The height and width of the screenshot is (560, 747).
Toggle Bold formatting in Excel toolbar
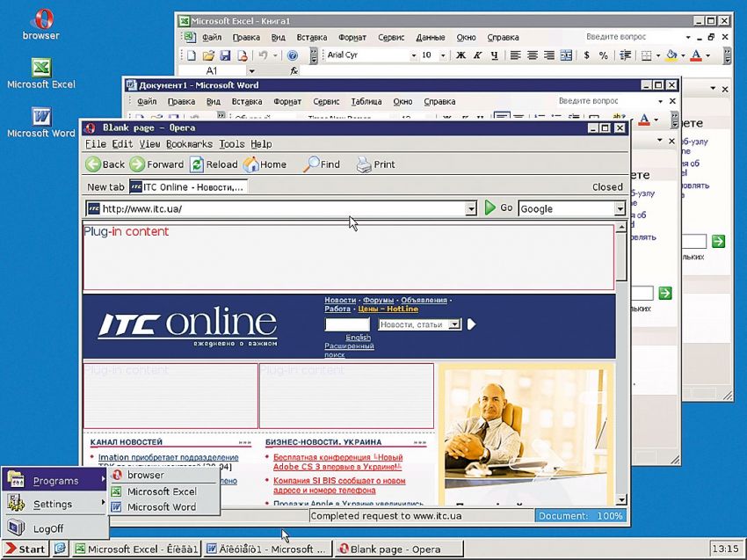(x=461, y=55)
